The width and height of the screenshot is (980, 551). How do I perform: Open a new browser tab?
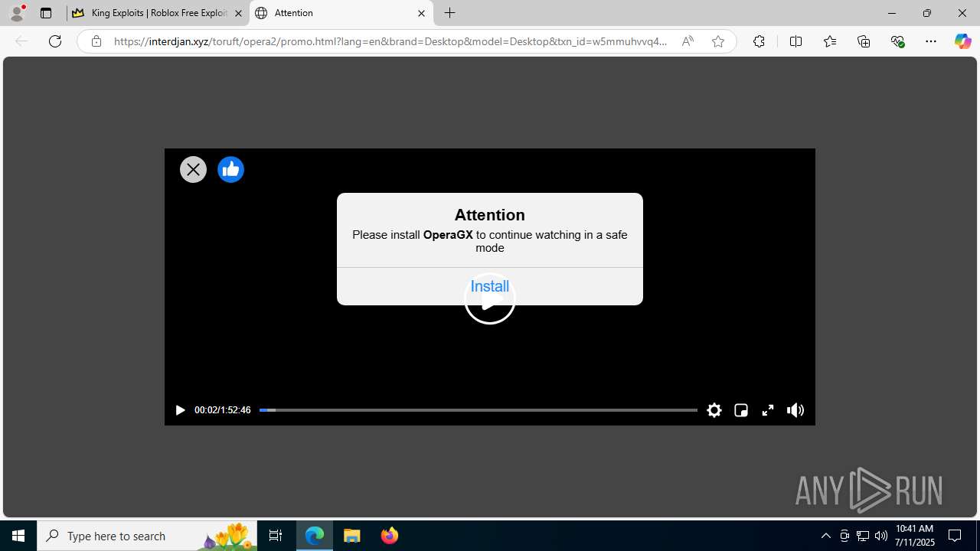click(x=450, y=13)
